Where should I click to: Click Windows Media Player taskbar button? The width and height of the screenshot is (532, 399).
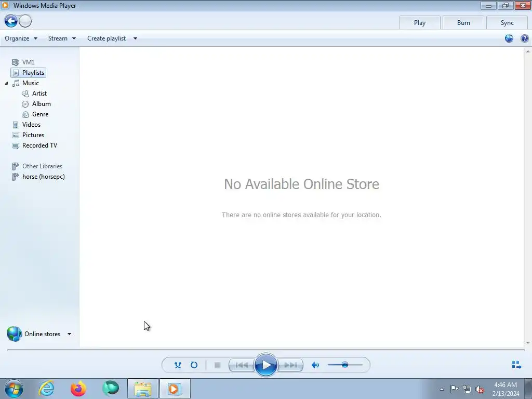coord(175,389)
